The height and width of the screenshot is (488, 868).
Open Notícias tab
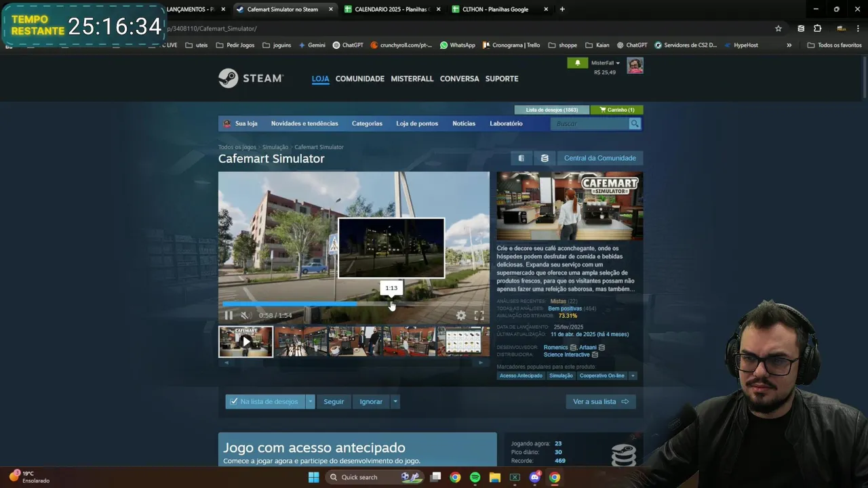pyautogui.click(x=464, y=123)
